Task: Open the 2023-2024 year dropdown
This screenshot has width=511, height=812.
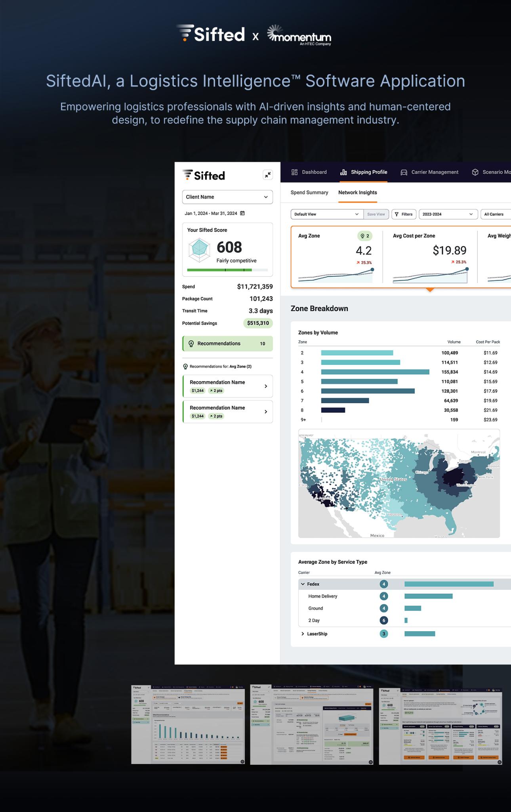Action: click(448, 214)
